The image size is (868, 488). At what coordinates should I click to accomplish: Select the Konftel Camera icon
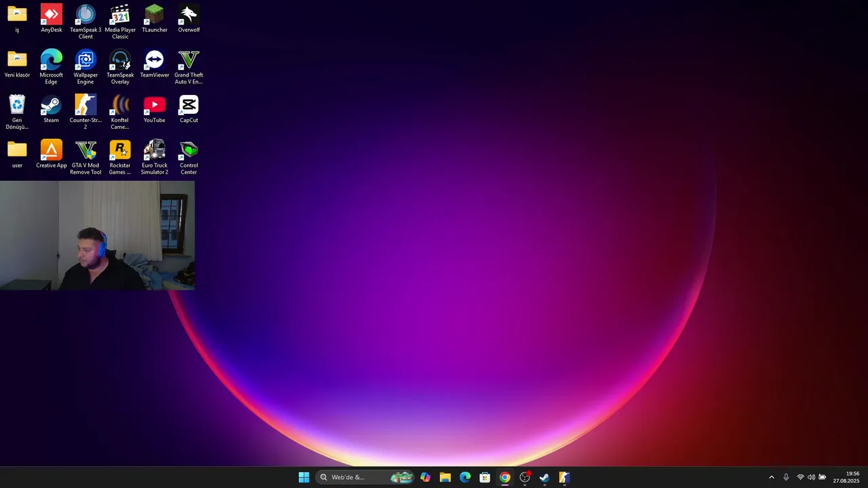[120, 113]
